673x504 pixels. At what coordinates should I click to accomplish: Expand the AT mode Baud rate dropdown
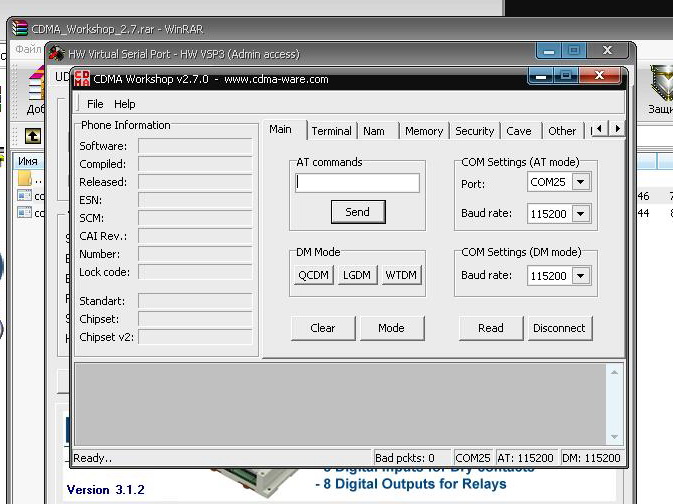coord(581,213)
